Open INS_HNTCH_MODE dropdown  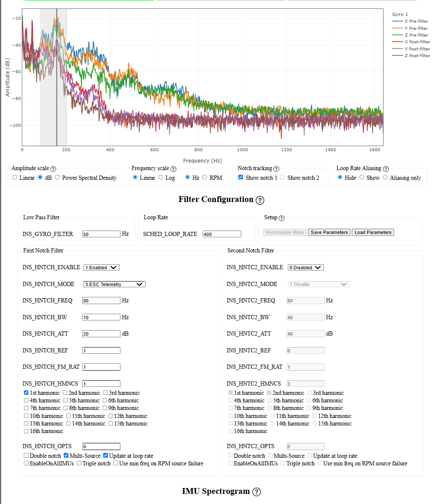(115, 284)
